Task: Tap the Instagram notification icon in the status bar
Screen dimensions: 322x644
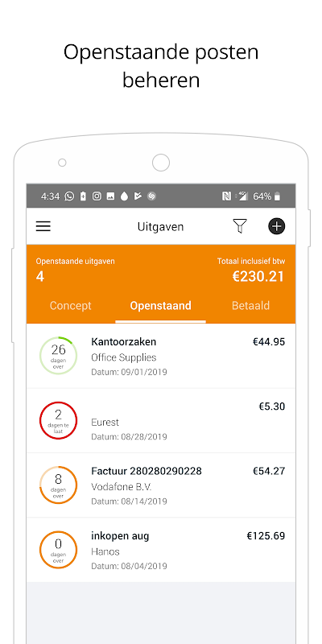Action: pyautogui.click(x=97, y=196)
